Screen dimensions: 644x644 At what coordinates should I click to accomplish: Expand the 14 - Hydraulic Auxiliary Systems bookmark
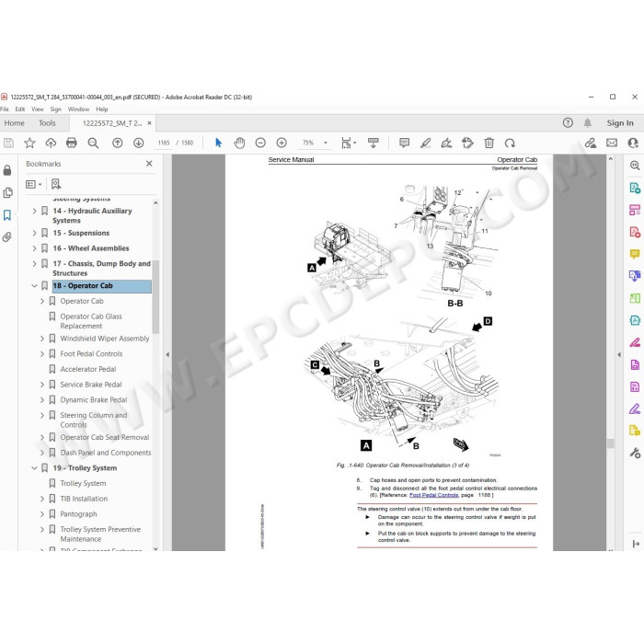(35, 211)
